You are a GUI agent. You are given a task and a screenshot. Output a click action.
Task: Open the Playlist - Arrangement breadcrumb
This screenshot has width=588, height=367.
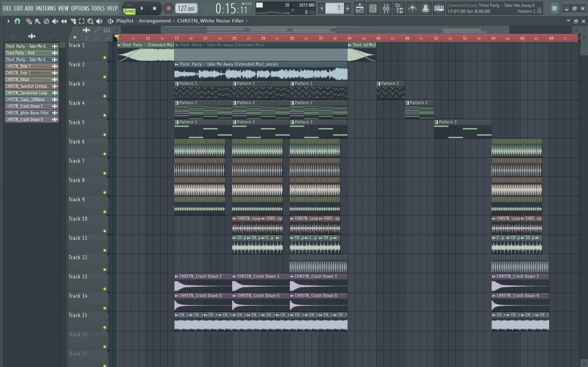tap(143, 21)
